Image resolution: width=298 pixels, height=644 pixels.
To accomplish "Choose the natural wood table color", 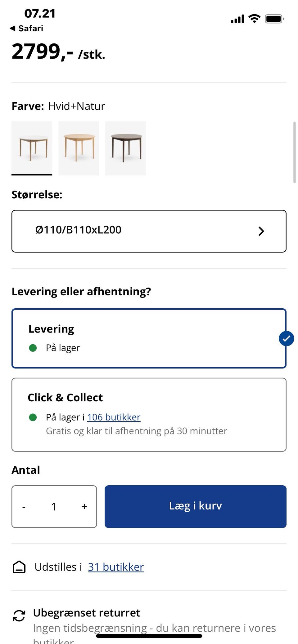I will tap(79, 148).
